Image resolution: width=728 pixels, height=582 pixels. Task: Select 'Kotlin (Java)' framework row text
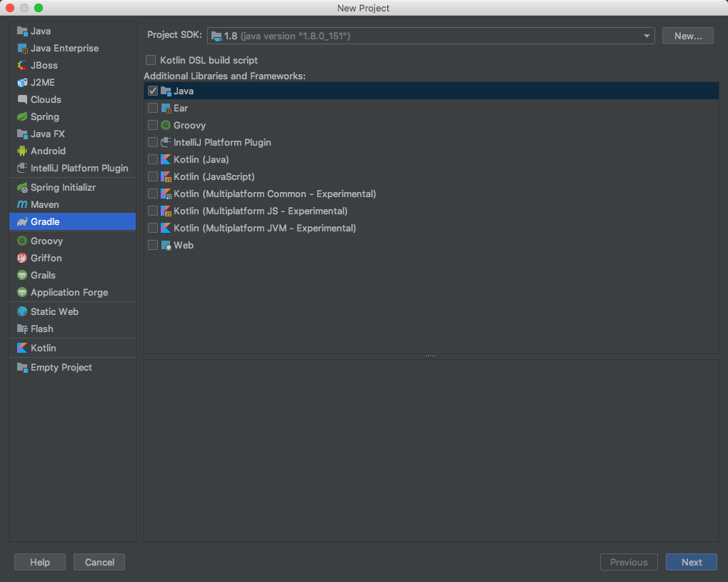(x=201, y=160)
